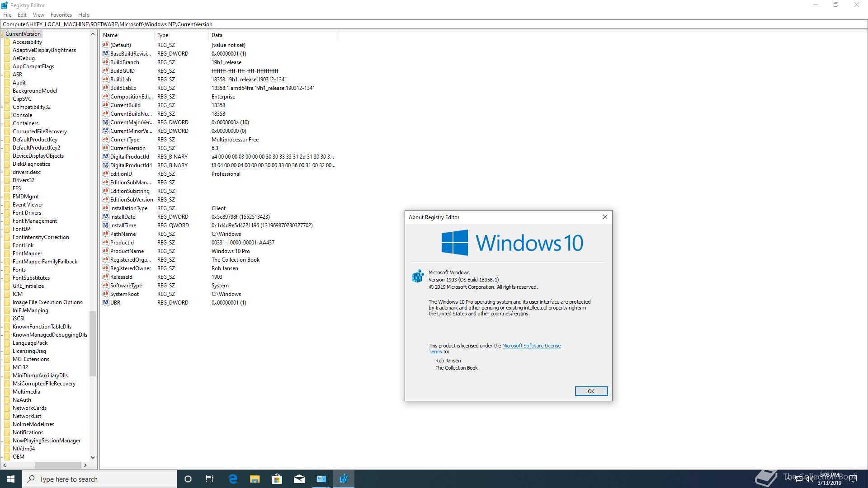Select the CurrentVersion key in tree

[23, 34]
